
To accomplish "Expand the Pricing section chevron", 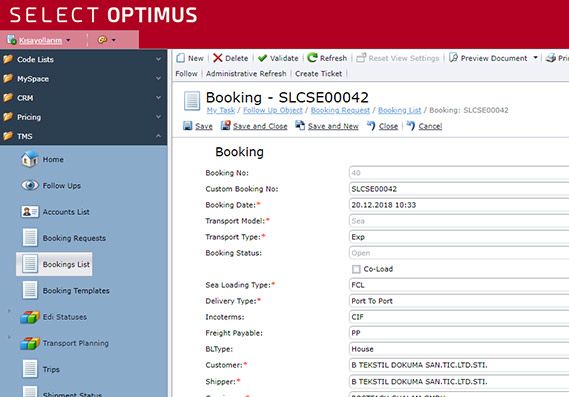I will (159, 117).
